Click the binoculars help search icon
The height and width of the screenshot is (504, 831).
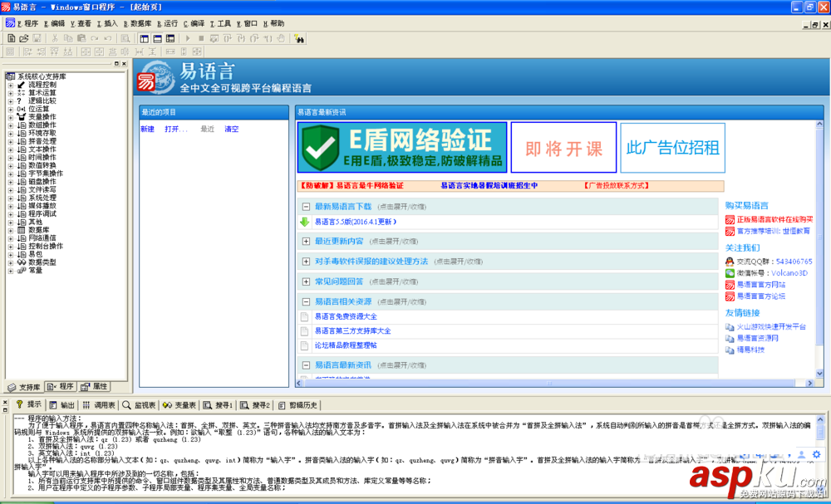pos(299,39)
